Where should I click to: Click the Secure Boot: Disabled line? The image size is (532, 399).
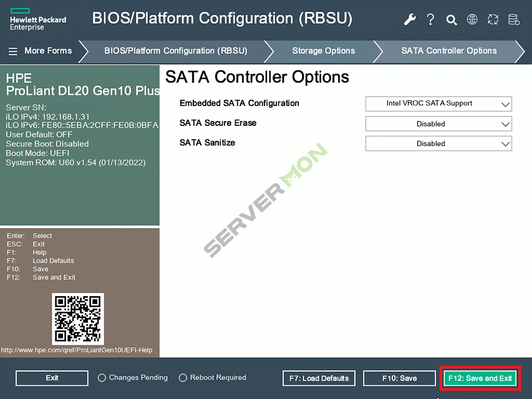click(47, 144)
